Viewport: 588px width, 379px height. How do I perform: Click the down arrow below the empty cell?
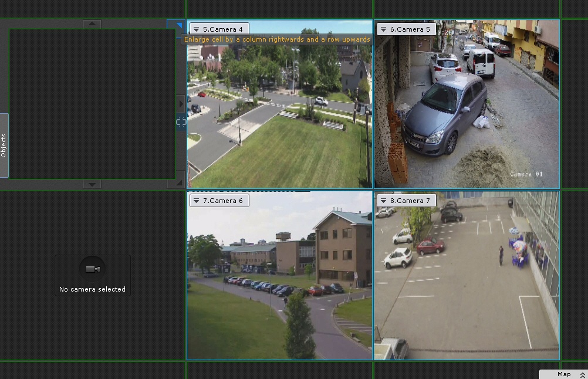92,184
